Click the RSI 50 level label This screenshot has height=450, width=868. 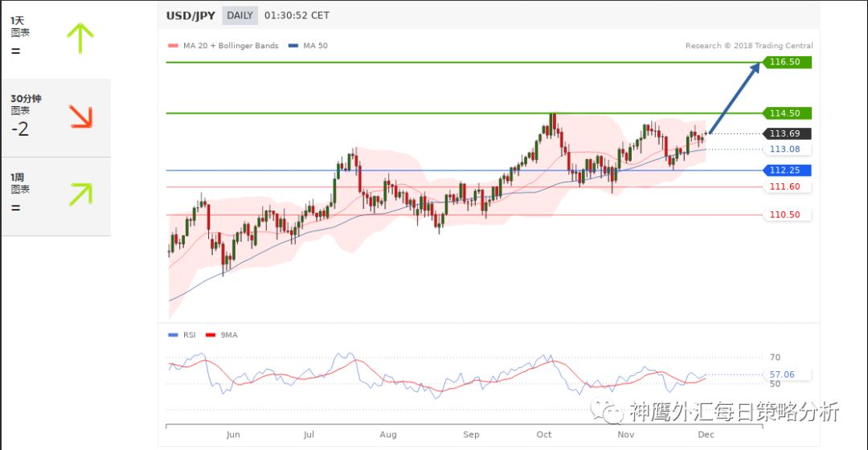pyautogui.click(x=775, y=384)
